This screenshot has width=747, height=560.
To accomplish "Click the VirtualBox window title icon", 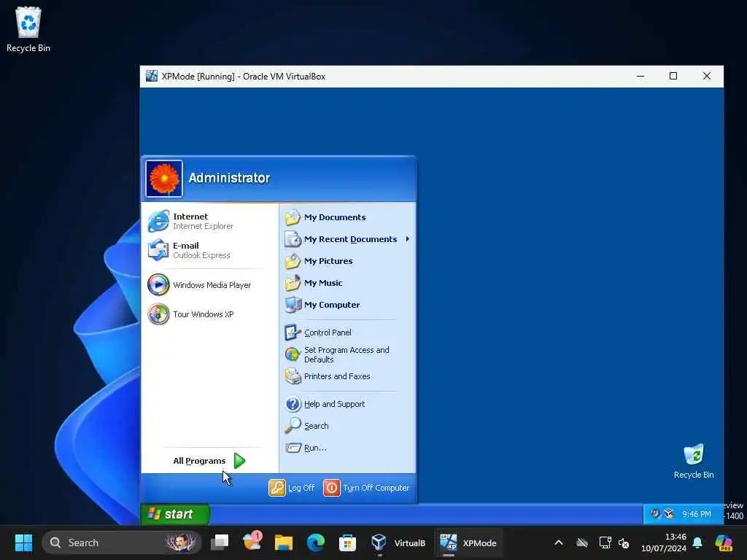I will (152, 76).
